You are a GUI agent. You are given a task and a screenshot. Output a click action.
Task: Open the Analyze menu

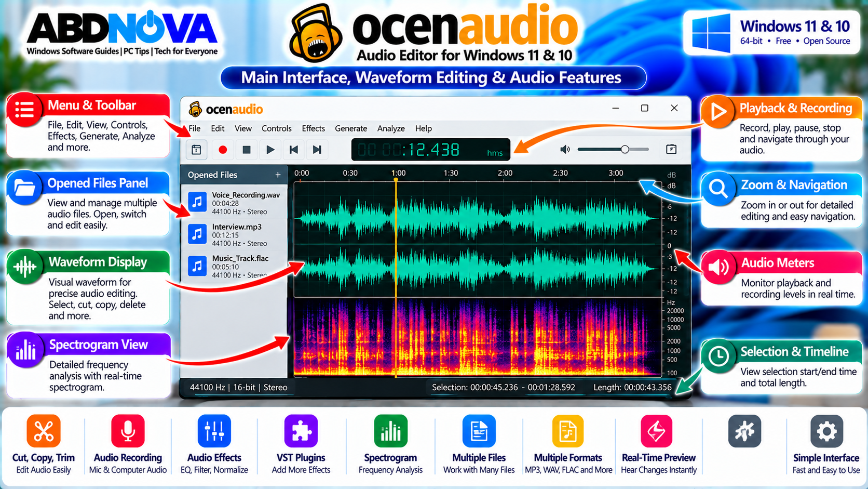[x=391, y=128]
